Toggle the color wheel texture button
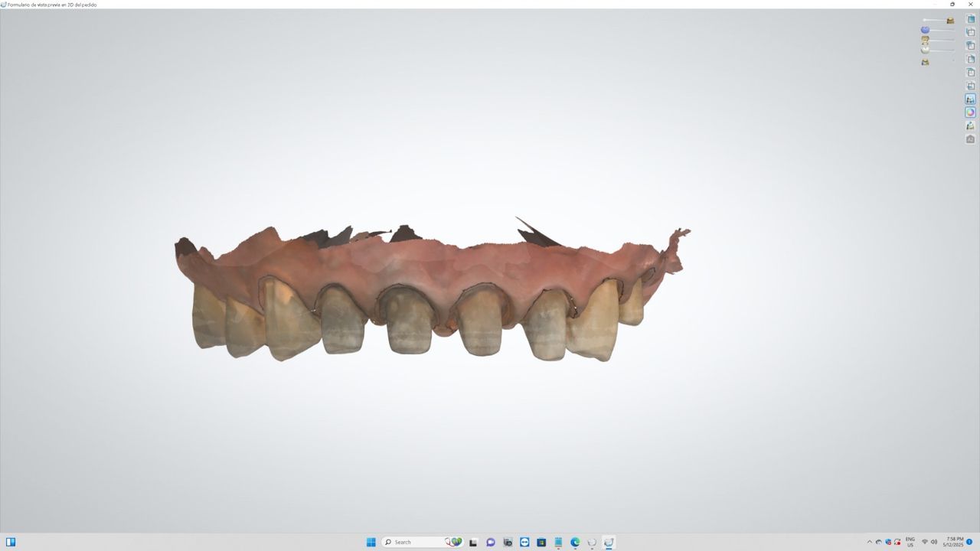This screenshot has height=551, width=980. click(971, 112)
